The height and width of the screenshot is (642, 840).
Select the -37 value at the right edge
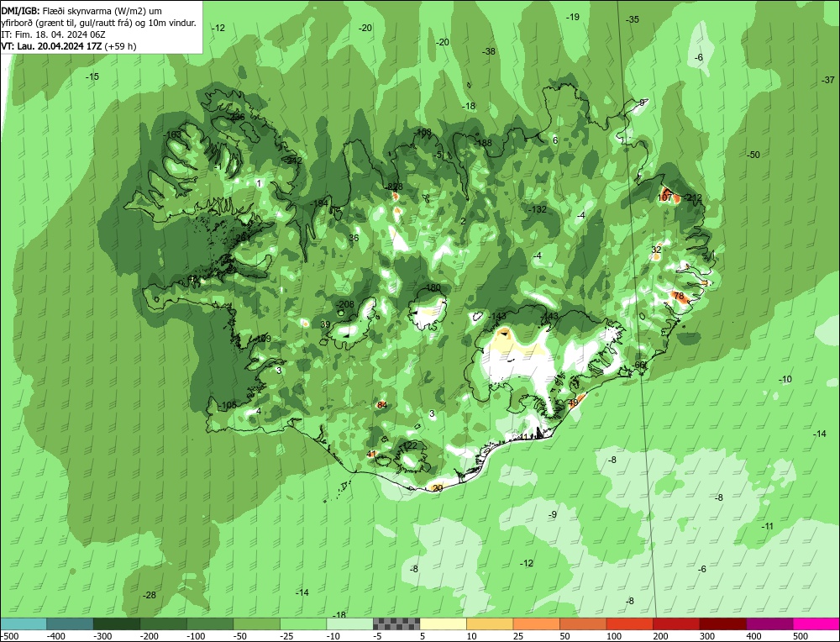(828, 80)
